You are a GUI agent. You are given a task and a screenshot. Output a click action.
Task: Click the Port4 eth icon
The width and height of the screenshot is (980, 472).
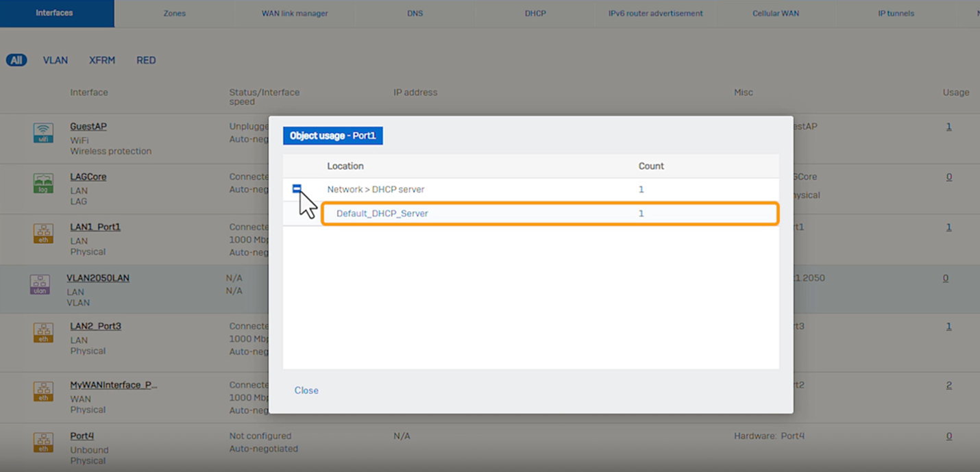coord(43,442)
